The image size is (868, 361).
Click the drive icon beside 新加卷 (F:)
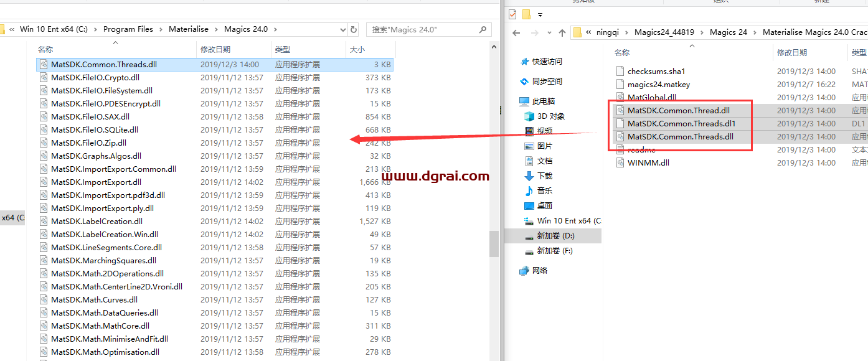tap(529, 251)
